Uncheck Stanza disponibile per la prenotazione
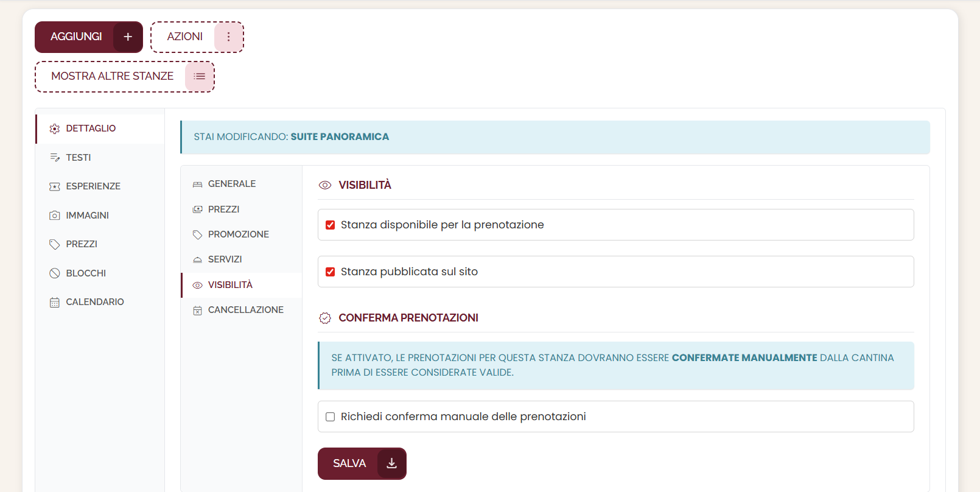The width and height of the screenshot is (980, 492). point(331,225)
